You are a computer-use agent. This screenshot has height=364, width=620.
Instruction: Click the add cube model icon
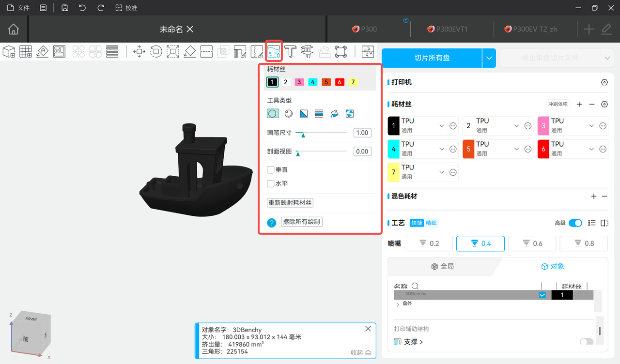[x=9, y=51]
